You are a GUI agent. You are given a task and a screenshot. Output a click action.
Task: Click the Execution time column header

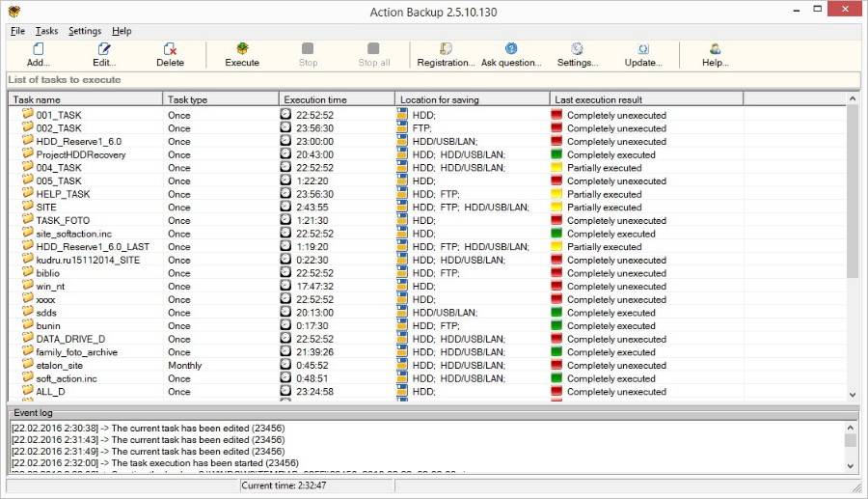pos(337,99)
